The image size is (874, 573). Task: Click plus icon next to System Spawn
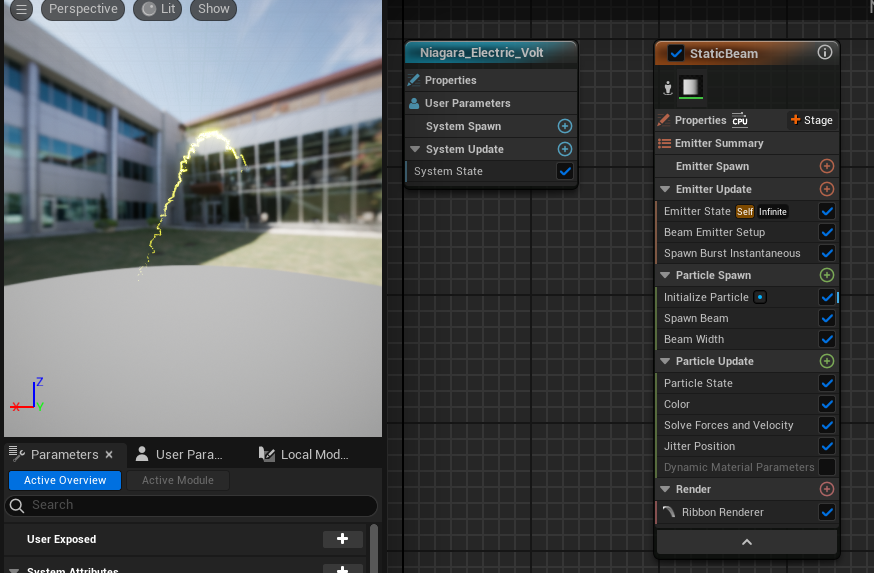click(x=564, y=126)
